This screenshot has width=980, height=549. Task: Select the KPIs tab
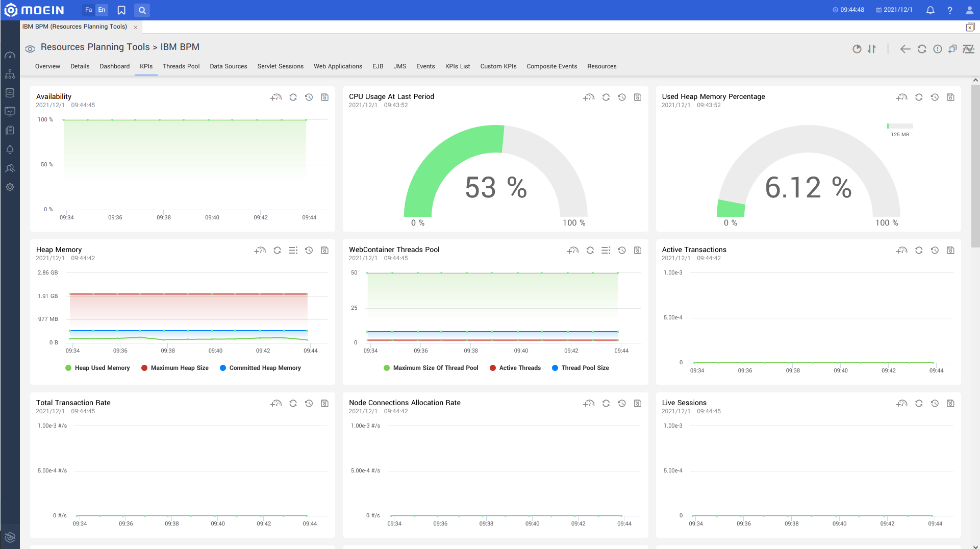(x=146, y=66)
